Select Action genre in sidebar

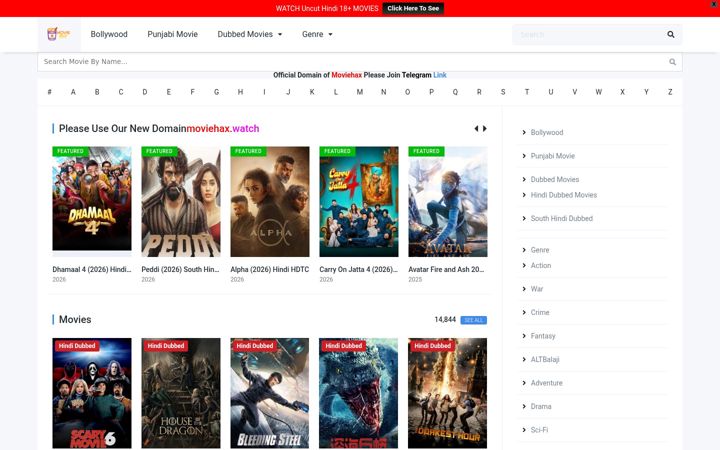pyautogui.click(x=540, y=265)
